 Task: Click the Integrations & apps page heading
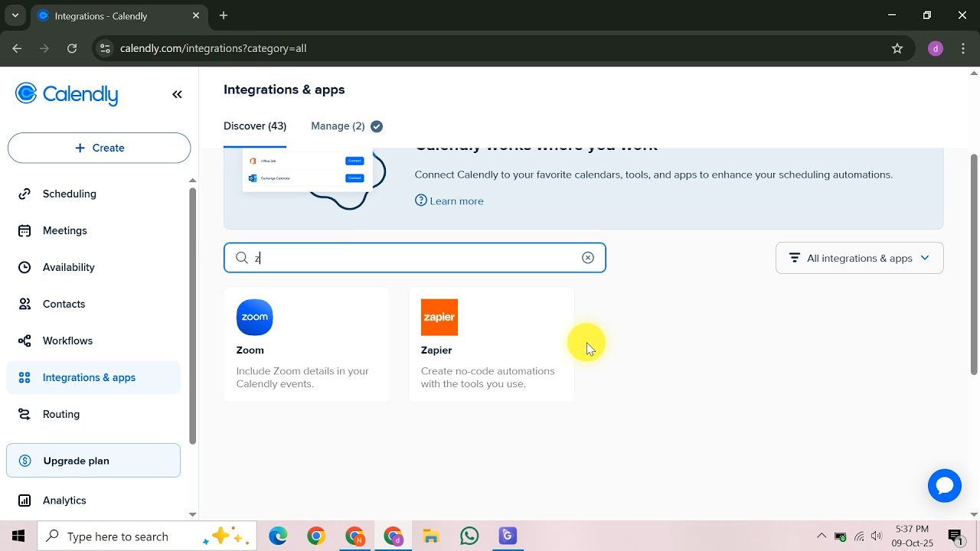pyautogui.click(x=284, y=90)
